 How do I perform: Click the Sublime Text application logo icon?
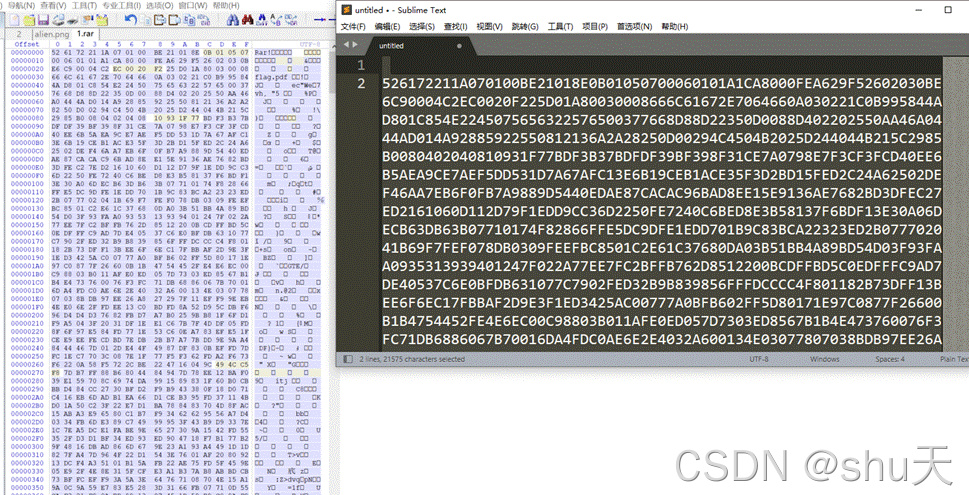click(347, 10)
